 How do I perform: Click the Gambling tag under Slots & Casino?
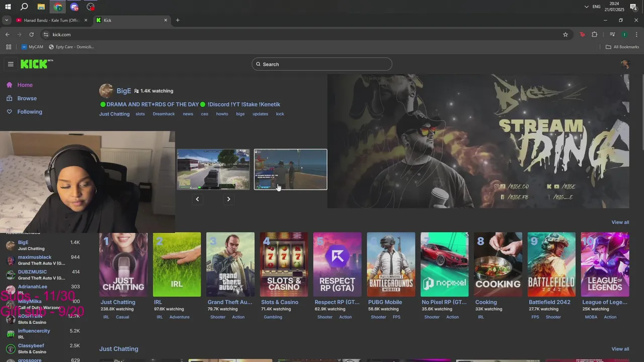pyautogui.click(x=273, y=317)
